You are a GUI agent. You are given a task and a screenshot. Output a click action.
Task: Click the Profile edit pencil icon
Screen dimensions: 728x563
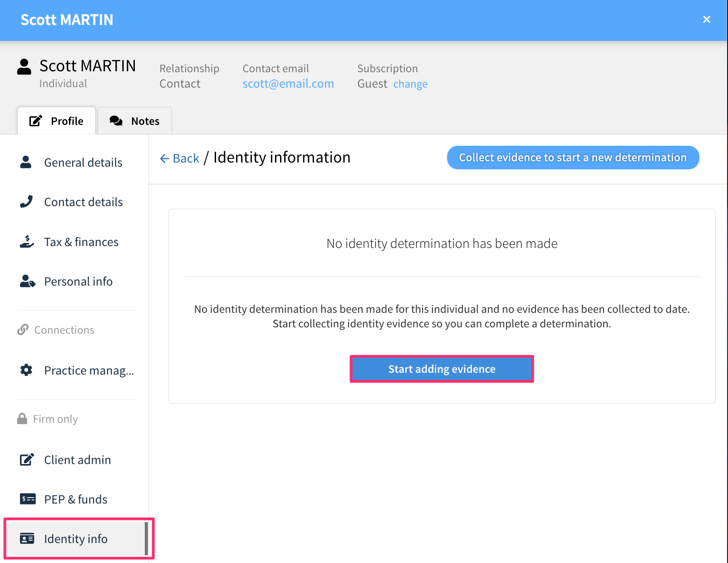point(36,121)
